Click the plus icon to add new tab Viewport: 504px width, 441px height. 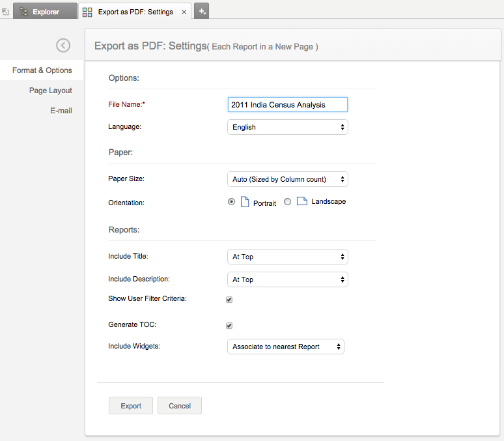202,11
